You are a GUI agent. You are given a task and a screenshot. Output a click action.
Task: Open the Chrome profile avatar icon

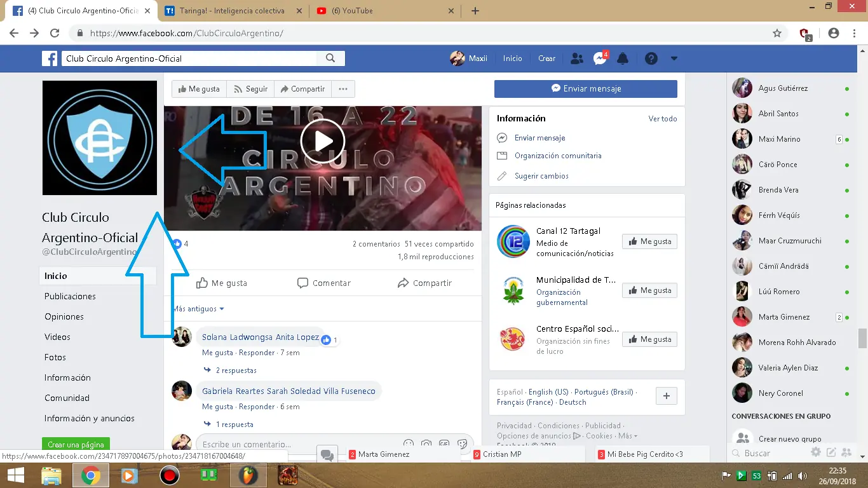click(834, 33)
